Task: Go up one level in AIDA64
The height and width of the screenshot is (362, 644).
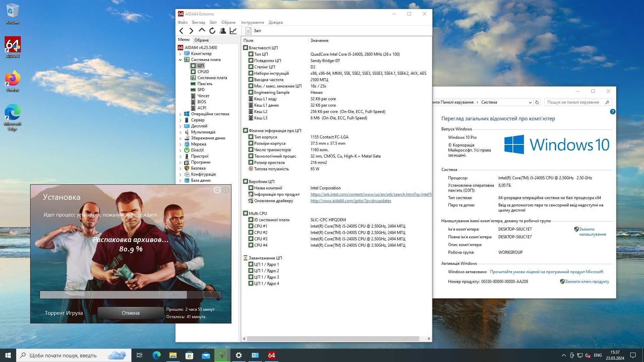Action: tap(202, 31)
